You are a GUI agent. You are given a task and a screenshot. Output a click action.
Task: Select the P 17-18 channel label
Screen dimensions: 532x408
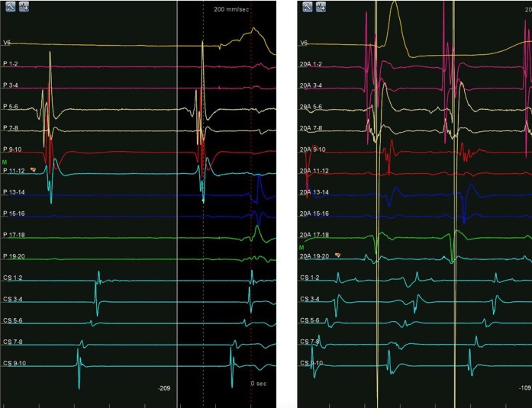pyautogui.click(x=14, y=234)
